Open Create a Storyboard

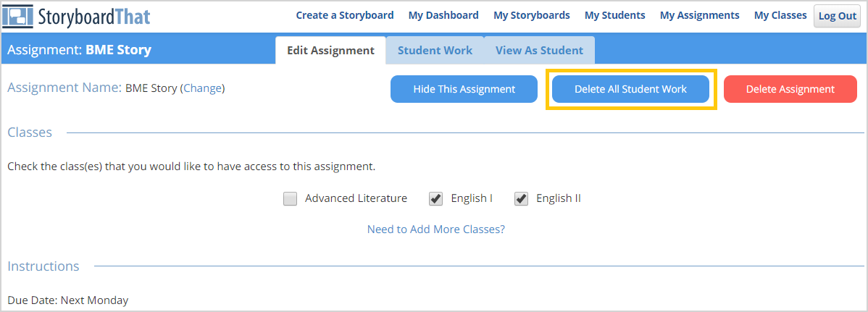tap(345, 15)
